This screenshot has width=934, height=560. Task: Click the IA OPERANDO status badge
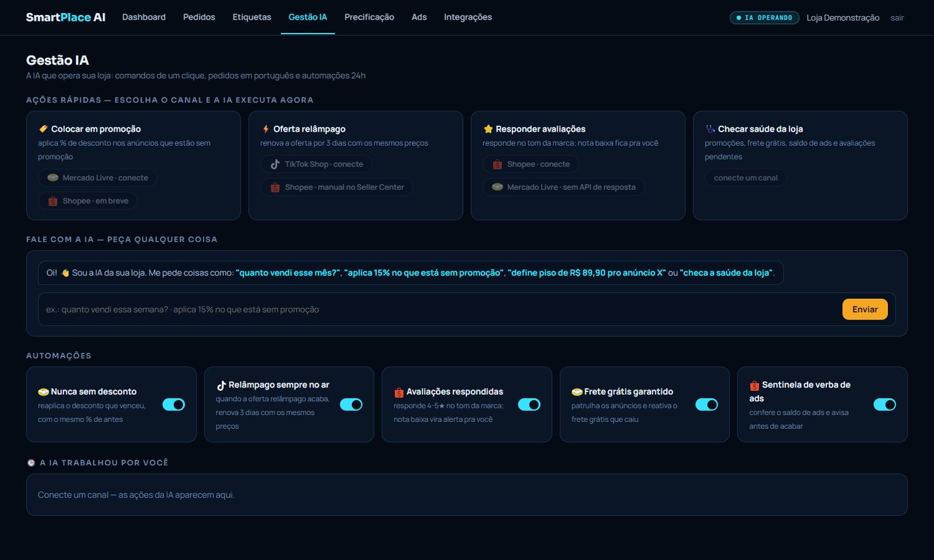764,17
